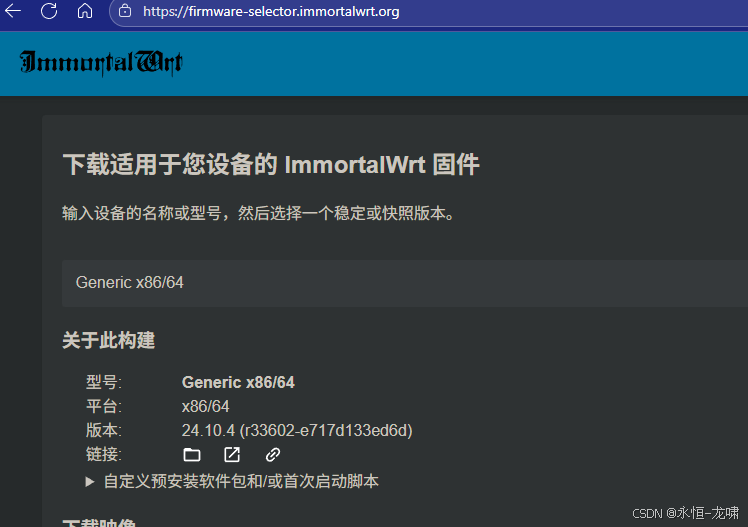Image resolution: width=748 pixels, height=527 pixels.
Task: View site info via the lock icon
Action: (125, 10)
